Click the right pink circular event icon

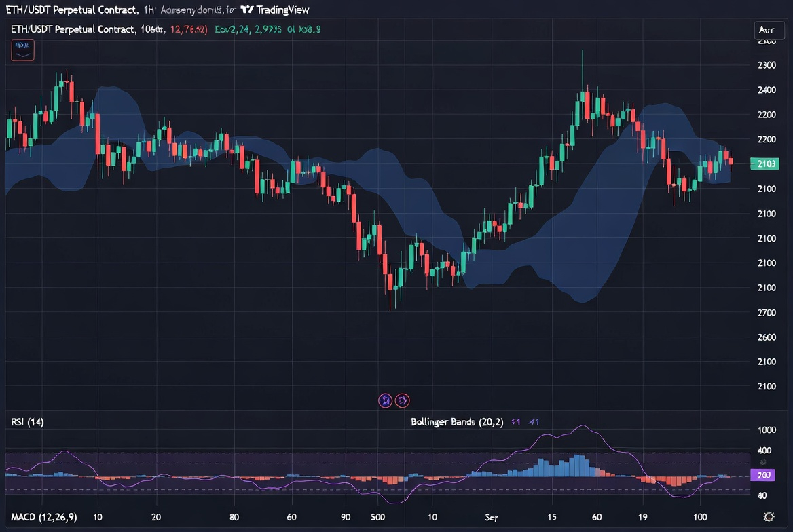(x=402, y=400)
